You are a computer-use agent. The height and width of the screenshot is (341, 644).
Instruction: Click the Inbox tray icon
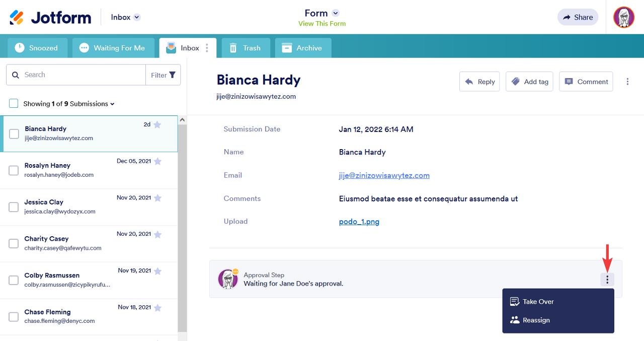[x=171, y=48]
